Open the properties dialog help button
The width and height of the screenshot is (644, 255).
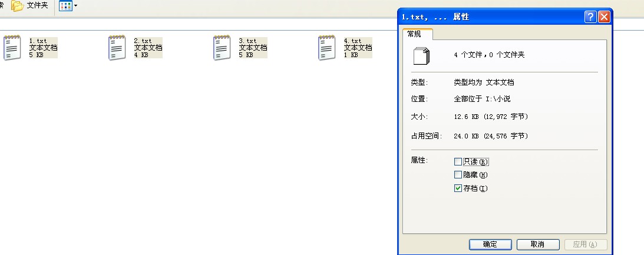[x=590, y=17]
